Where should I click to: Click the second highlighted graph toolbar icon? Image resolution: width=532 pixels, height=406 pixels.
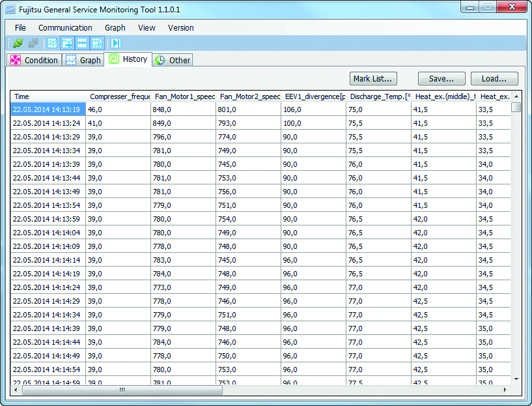coord(67,43)
